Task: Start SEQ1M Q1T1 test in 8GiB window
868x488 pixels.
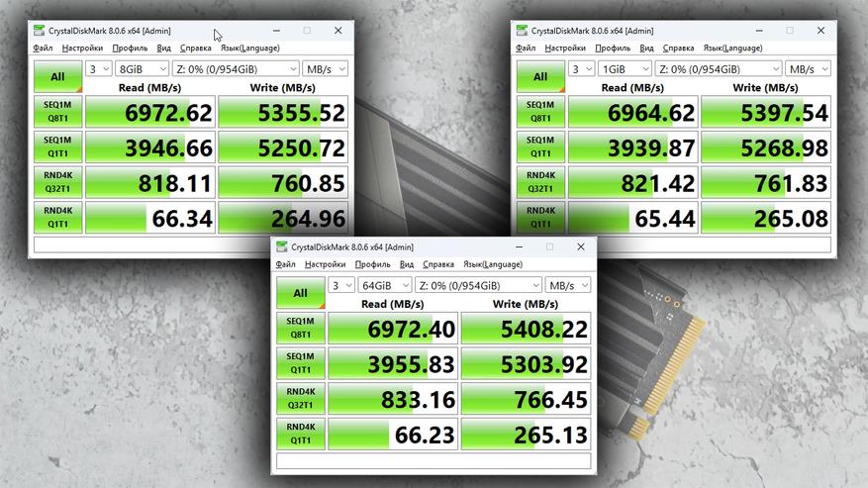Action: coord(57,146)
